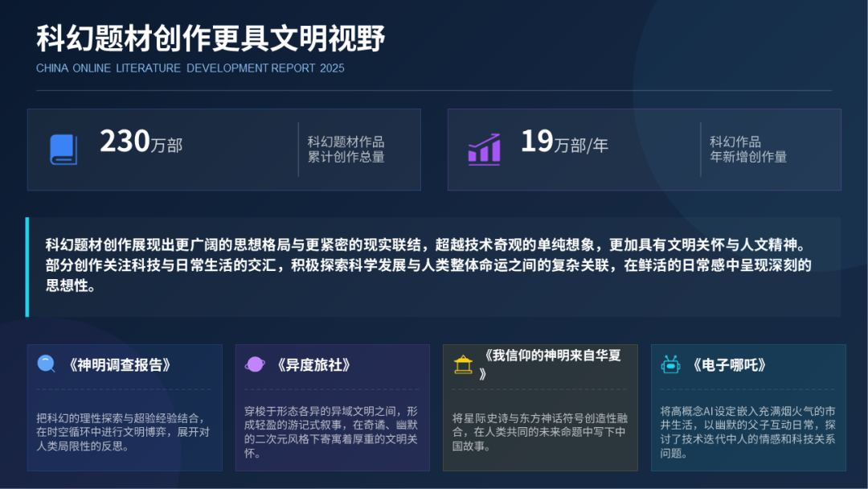Click the yellow pavilion icon beside 《我信仰的神明来自华夏》
Image resolution: width=868 pixels, height=489 pixels.
[464, 364]
